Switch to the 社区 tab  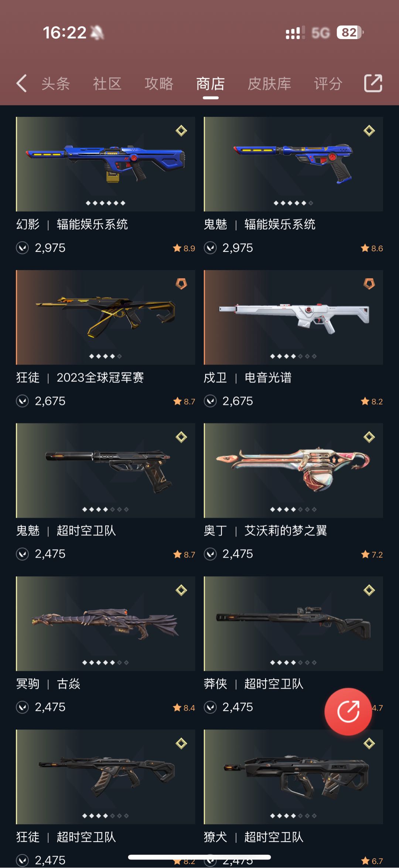click(x=107, y=84)
